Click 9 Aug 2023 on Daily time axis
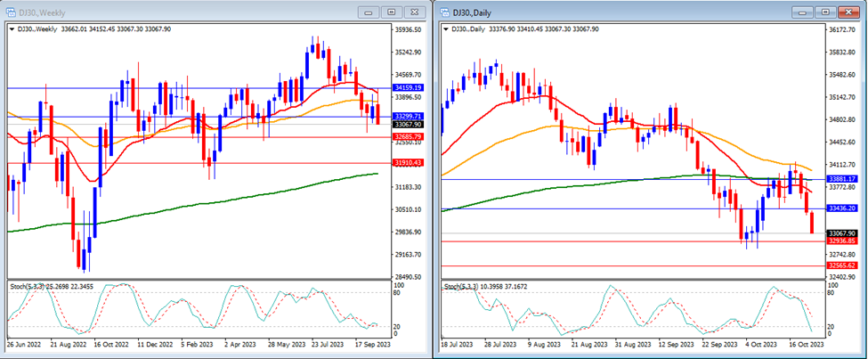 (542, 344)
